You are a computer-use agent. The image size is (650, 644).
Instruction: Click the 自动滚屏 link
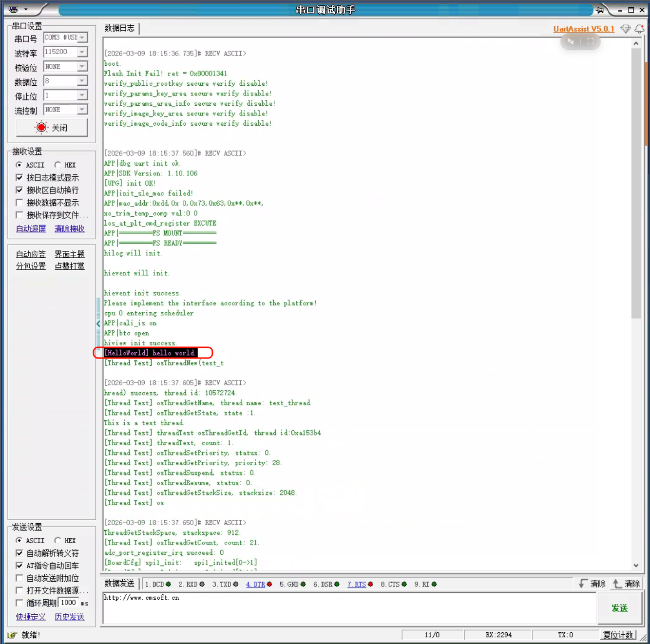point(31,228)
